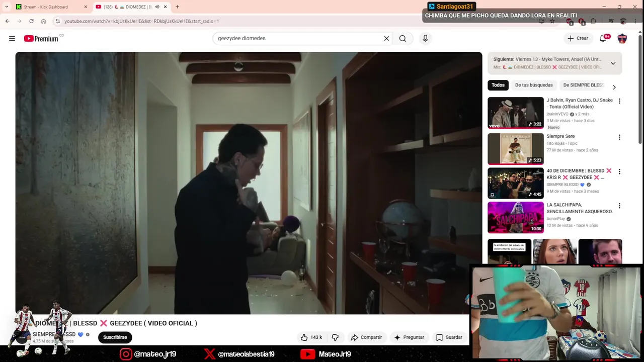Select the De SIEMPRE BLESSD chip
The image size is (644, 362).
[x=583, y=85]
